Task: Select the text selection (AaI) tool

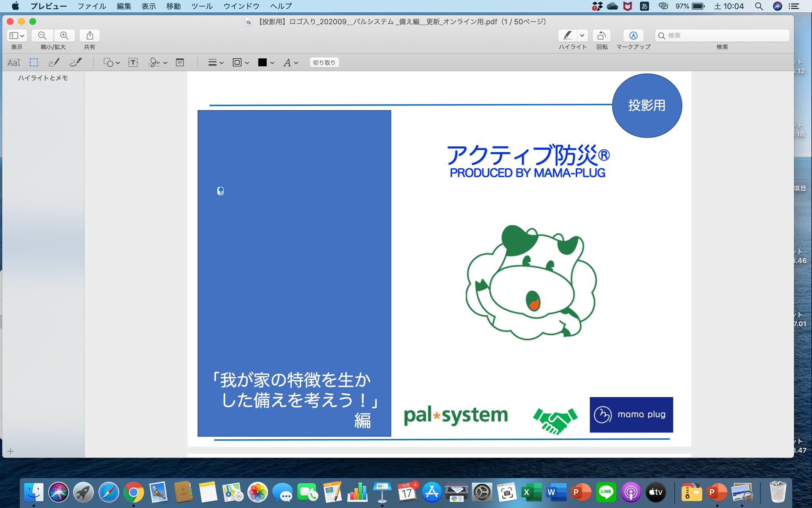Action: [x=14, y=63]
